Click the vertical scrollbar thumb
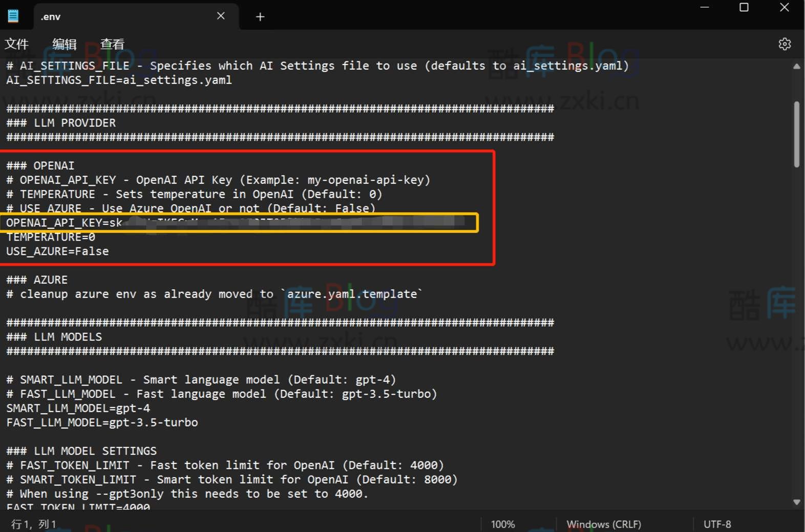The width and height of the screenshot is (805, 532). point(796,134)
